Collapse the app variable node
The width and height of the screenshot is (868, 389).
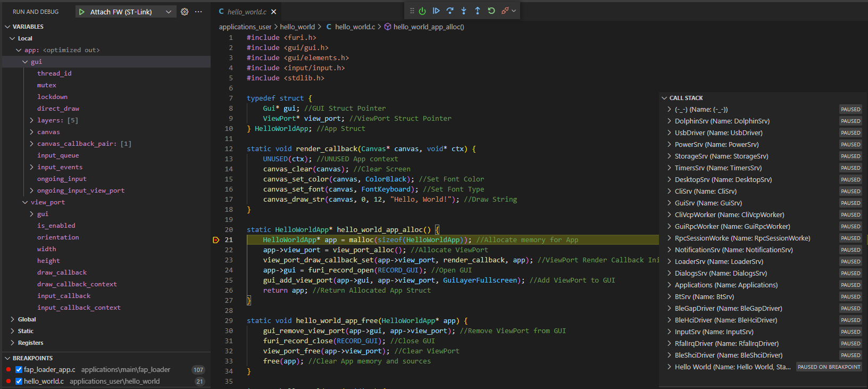click(19, 50)
